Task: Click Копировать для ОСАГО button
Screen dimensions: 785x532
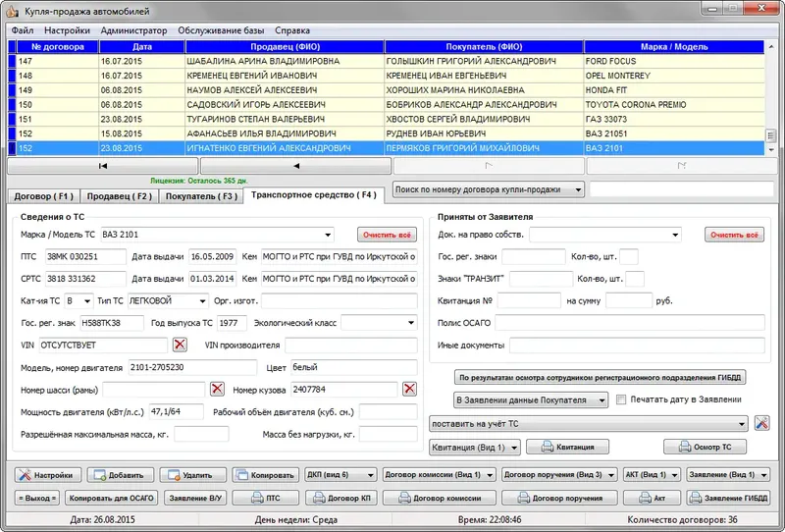Action: tap(112, 498)
